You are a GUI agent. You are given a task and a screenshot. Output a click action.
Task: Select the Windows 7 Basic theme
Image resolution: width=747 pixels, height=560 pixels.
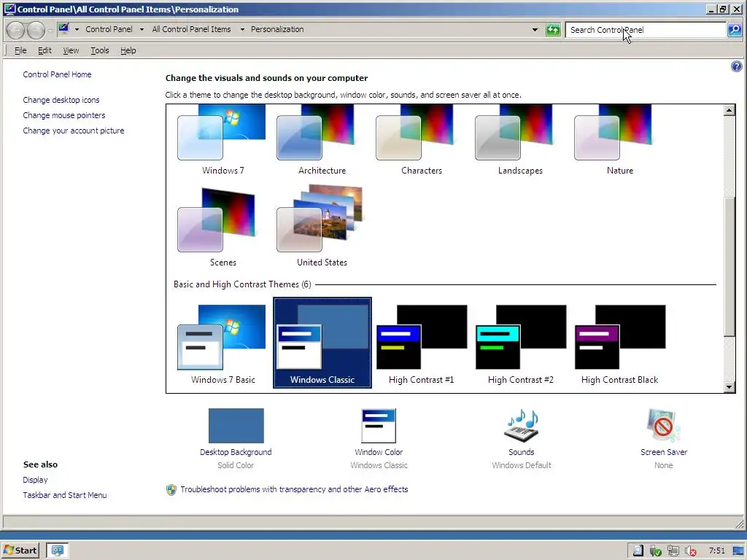point(222,343)
